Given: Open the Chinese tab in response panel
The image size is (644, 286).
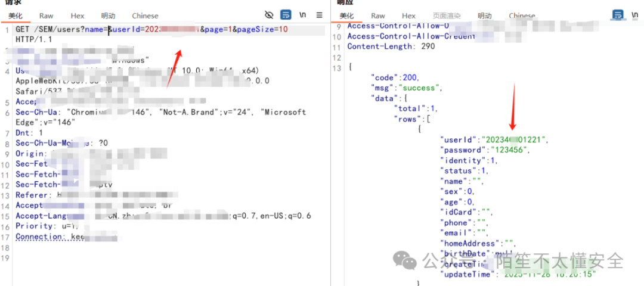Looking at the screenshot, I should 522,16.
